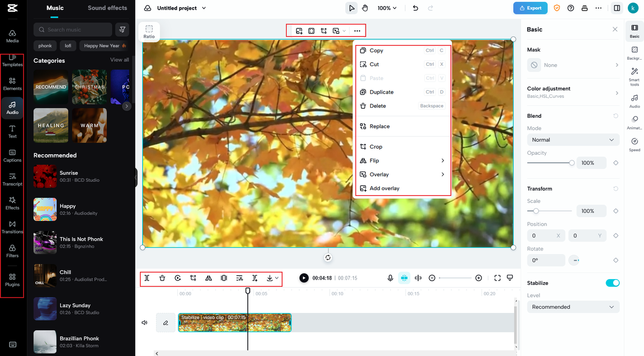Screen dimensions: 644x356
Task: Open the Text panel
Action: 12,131
